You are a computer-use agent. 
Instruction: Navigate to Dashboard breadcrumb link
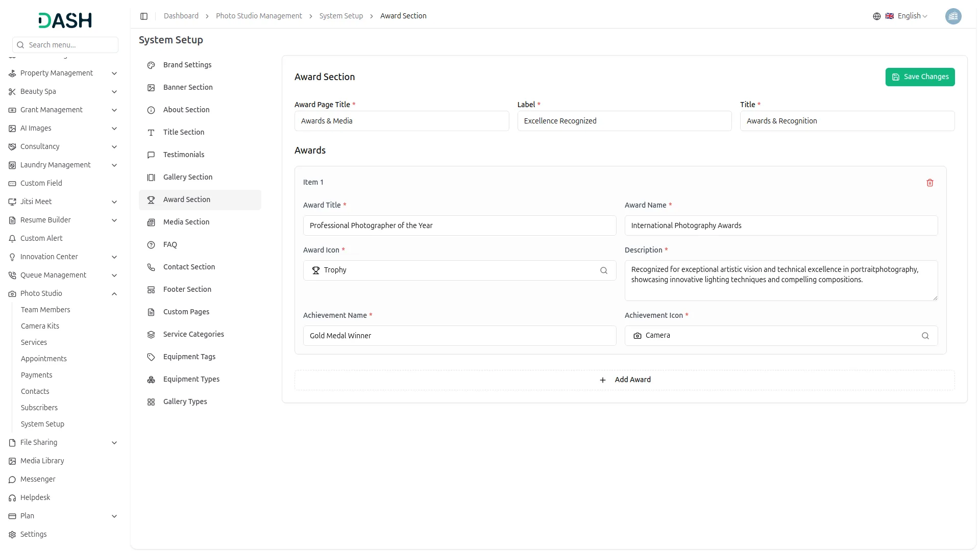(x=181, y=16)
